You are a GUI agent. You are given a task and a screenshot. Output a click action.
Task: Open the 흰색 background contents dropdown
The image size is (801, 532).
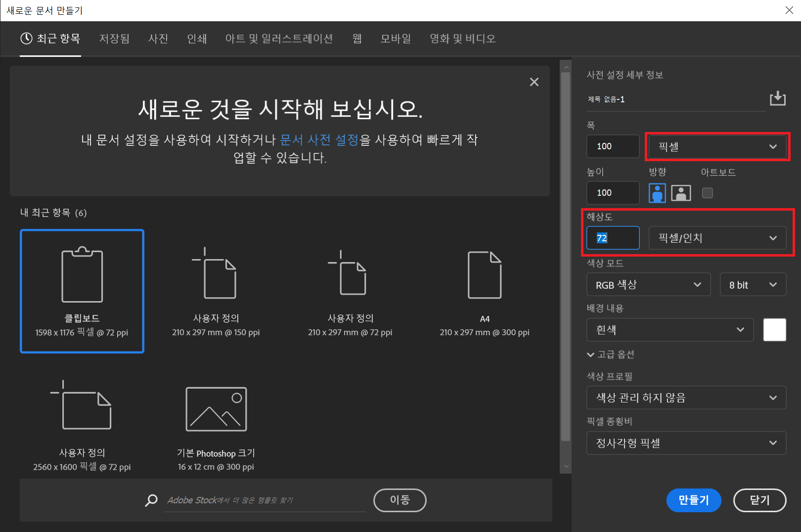(x=670, y=330)
